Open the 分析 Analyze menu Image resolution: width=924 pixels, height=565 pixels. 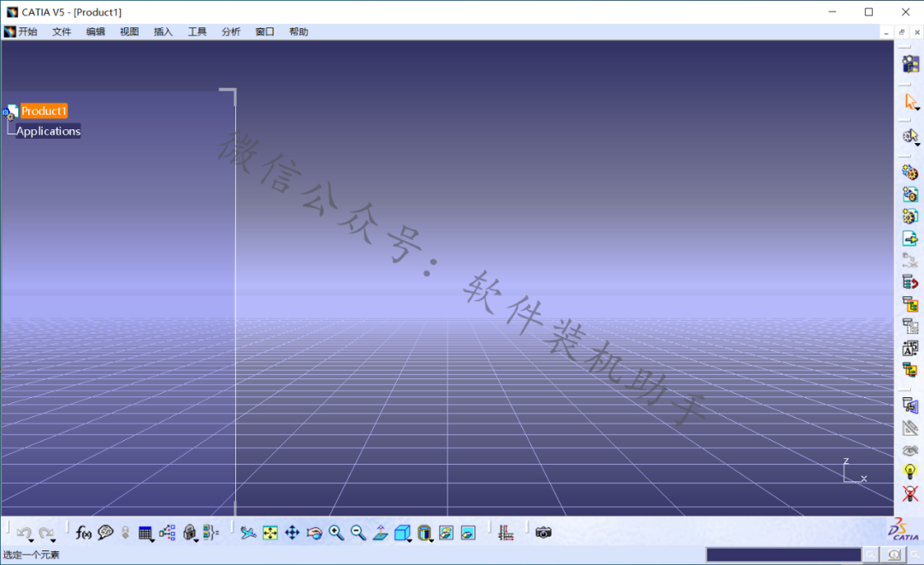click(231, 32)
